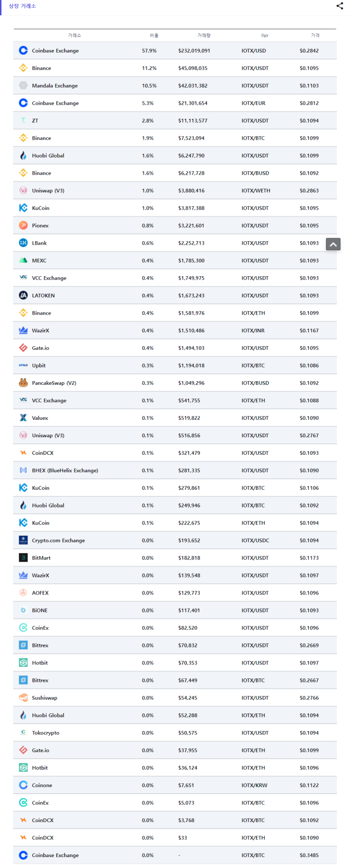Image resolution: width=350 pixels, height=868 pixels.
Task: Click the LBank logo icon
Action: pos(23,243)
